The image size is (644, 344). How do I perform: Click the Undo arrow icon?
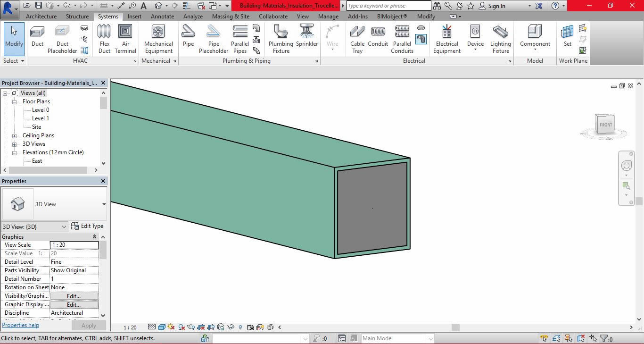tap(66, 6)
